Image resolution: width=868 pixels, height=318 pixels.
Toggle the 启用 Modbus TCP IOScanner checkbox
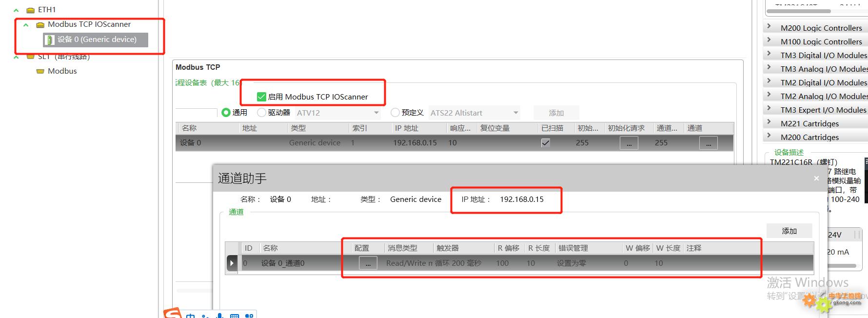[x=261, y=97]
